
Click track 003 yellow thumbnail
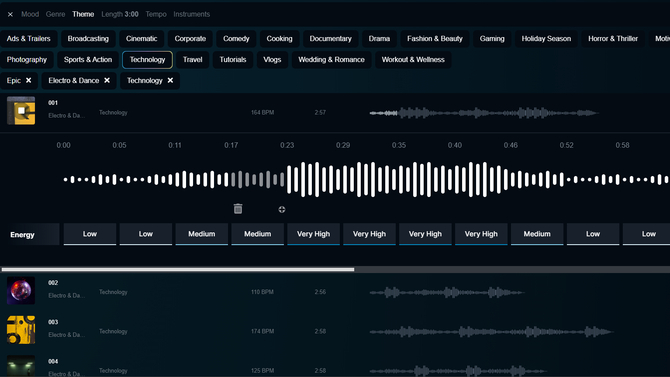pyautogui.click(x=21, y=330)
